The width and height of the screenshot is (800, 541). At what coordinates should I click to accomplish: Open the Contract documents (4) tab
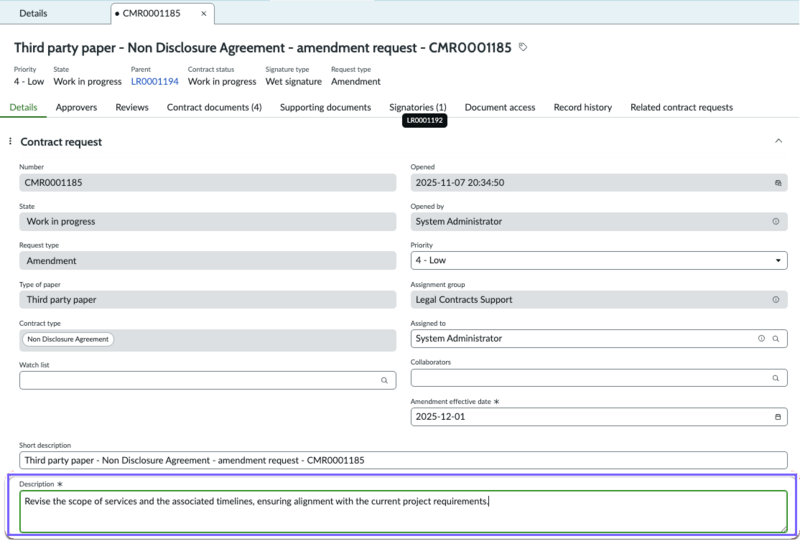[x=214, y=107]
